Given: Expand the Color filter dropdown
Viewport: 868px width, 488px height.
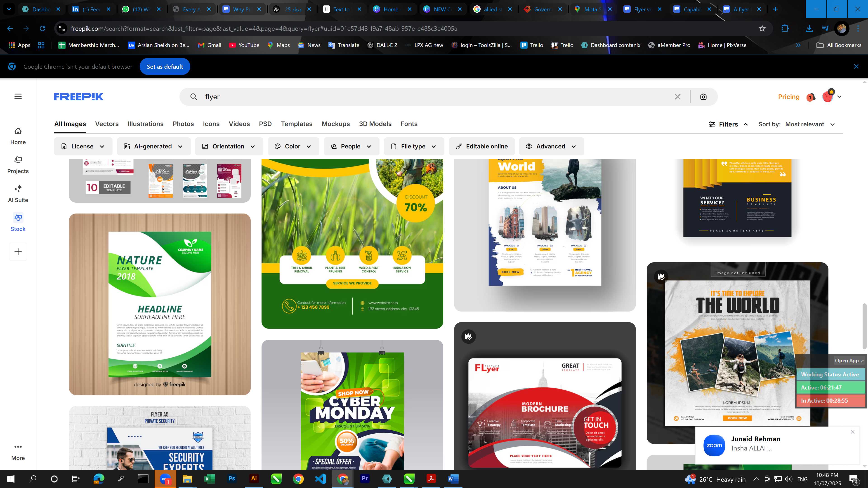Looking at the screenshot, I should pyautogui.click(x=293, y=146).
